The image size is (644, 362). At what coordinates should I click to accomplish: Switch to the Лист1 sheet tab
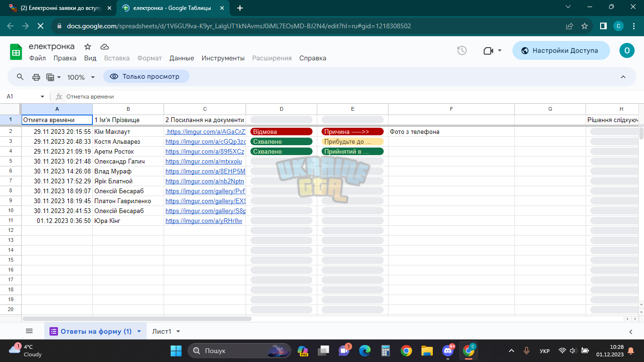click(x=161, y=331)
